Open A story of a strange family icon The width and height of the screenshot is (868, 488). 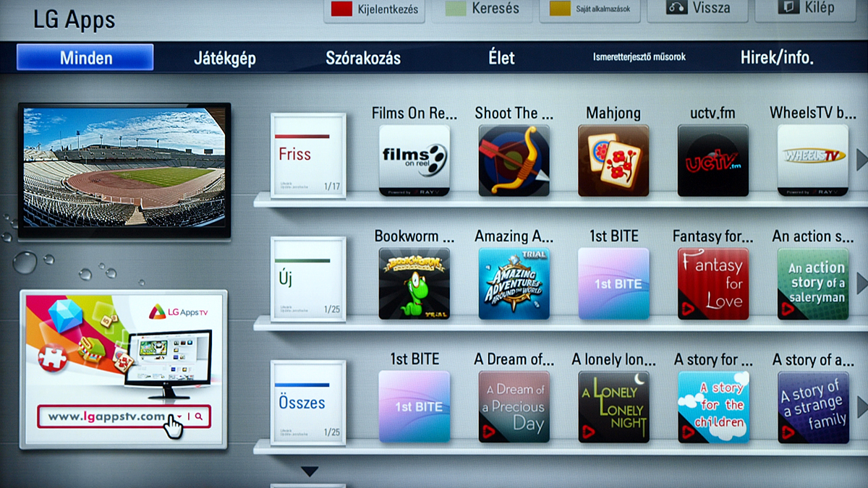(813, 407)
